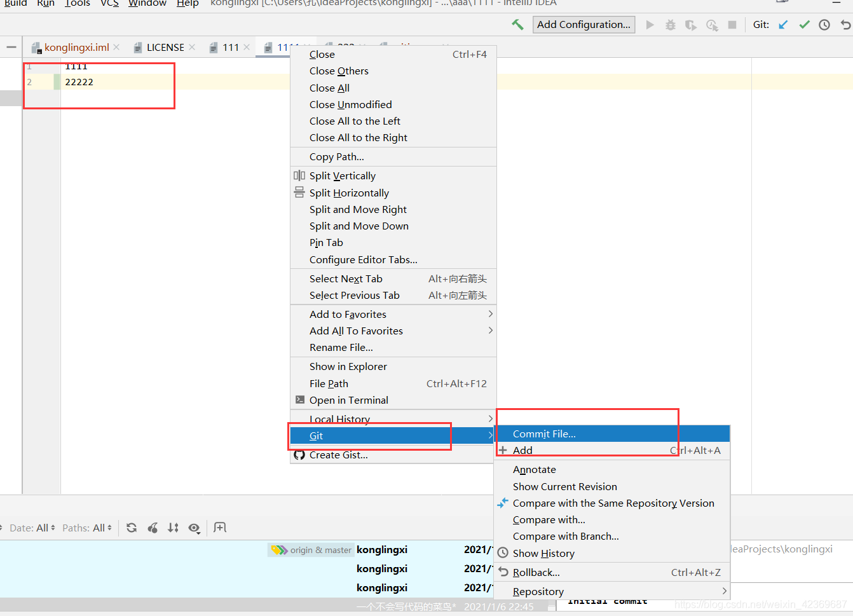This screenshot has width=853, height=616.
Task: Choose Open in Terminal
Action: [x=393, y=400]
